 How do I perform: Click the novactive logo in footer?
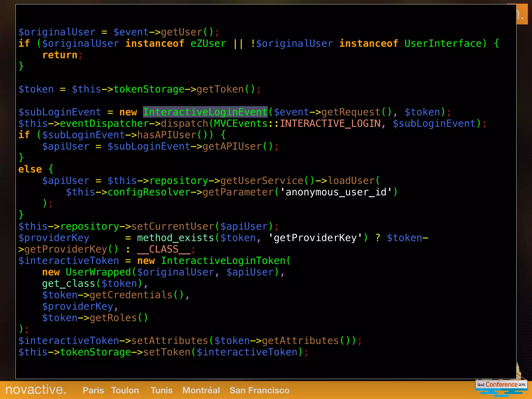[x=36, y=390]
